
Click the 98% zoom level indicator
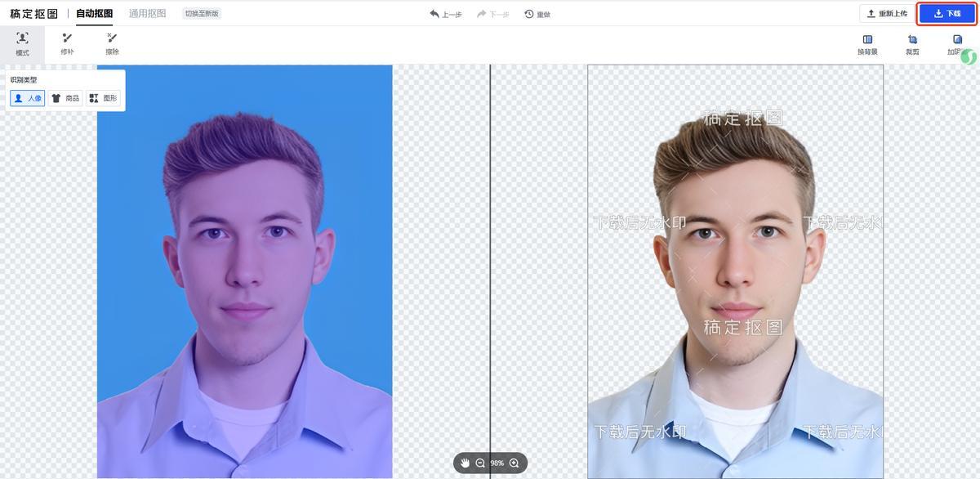[497, 463]
